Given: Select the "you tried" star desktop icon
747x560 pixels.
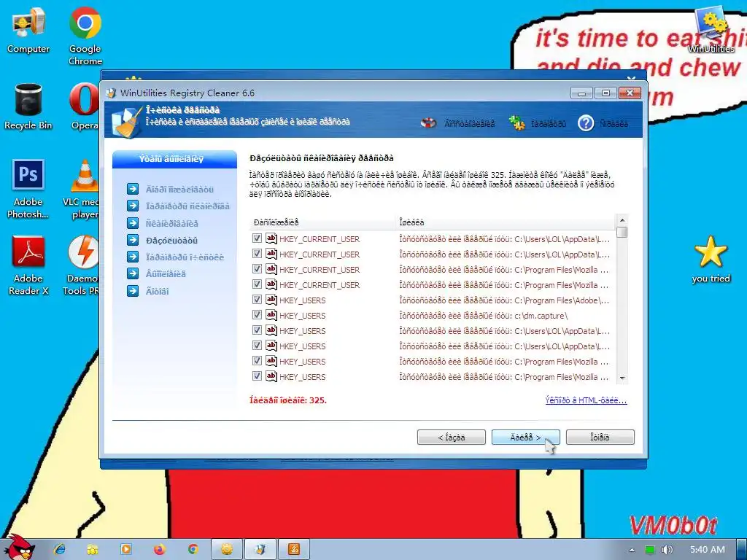Looking at the screenshot, I should pos(711,260).
